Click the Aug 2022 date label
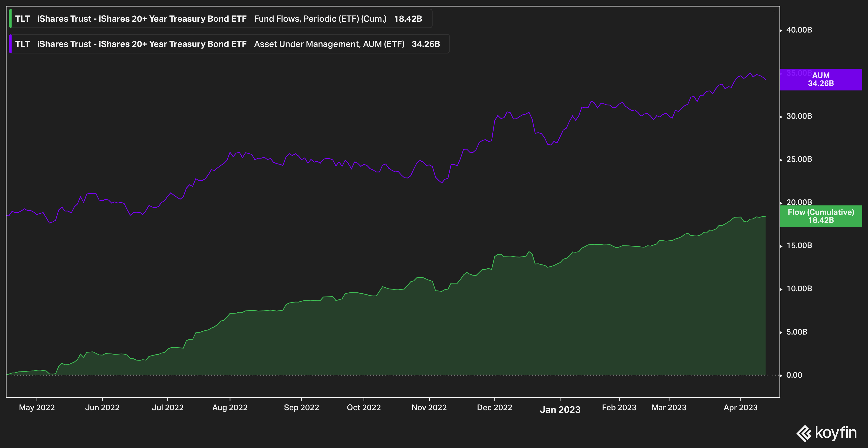868x448 pixels. (x=230, y=408)
